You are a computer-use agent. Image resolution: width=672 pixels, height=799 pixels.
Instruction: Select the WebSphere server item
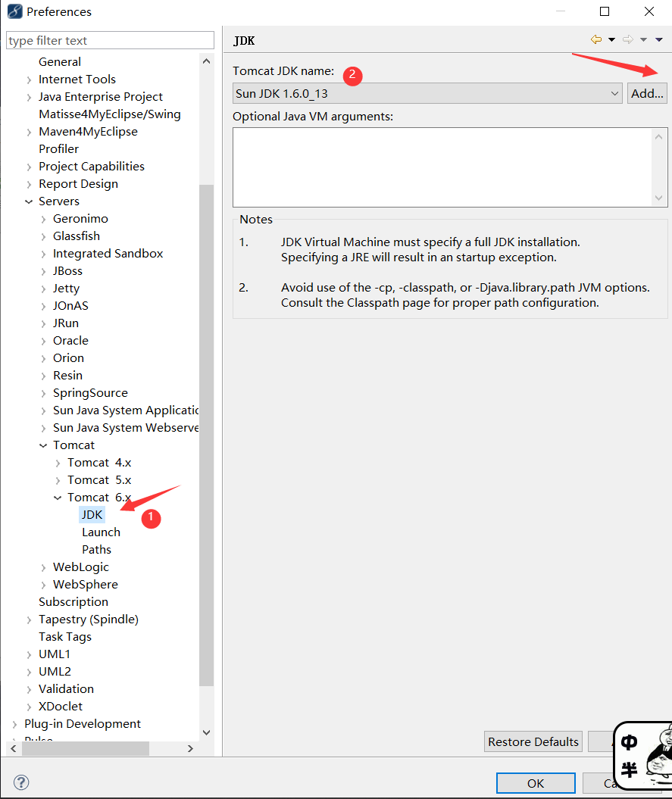[86, 585]
